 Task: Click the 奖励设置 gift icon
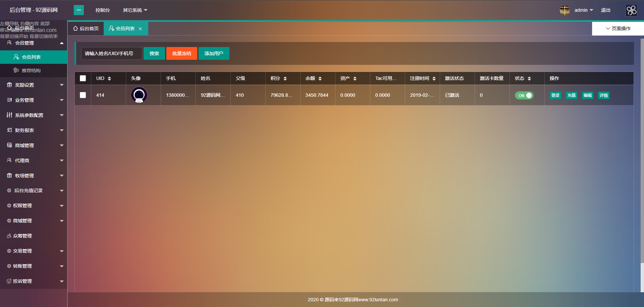9,85
